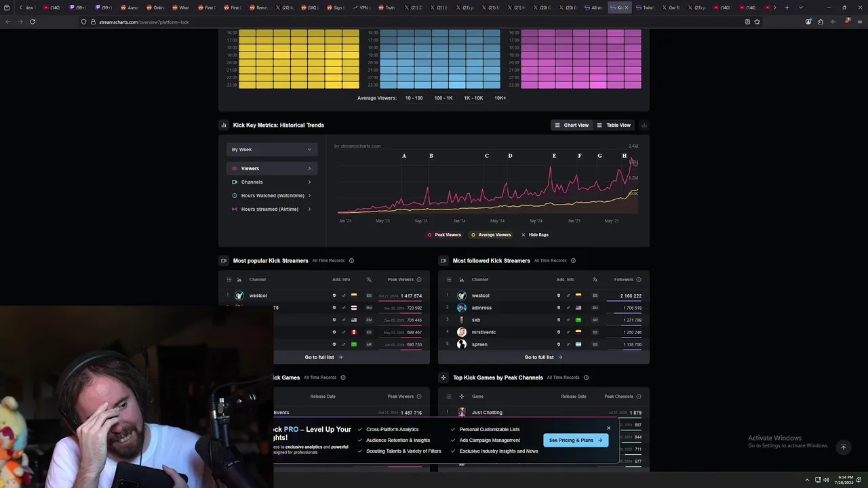Click the bar chart icon beside Kick Key Metrics
This screenshot has width=868, height=488.
224,125
